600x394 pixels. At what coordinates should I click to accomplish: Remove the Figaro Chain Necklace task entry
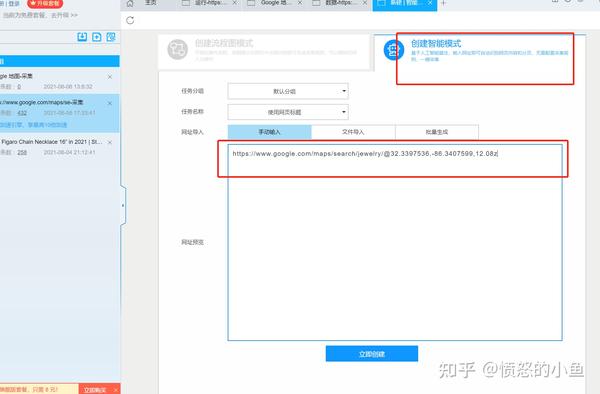click(110, 142)
